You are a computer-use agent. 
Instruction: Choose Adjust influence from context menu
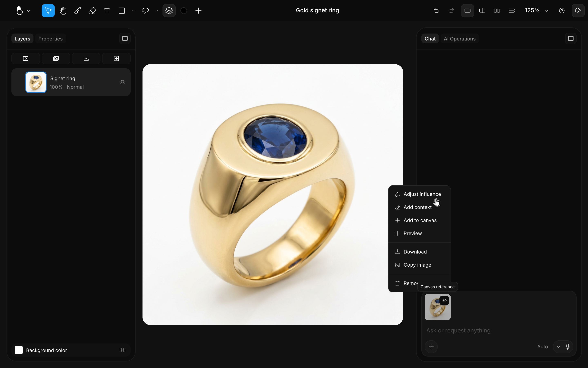(419, 194)
